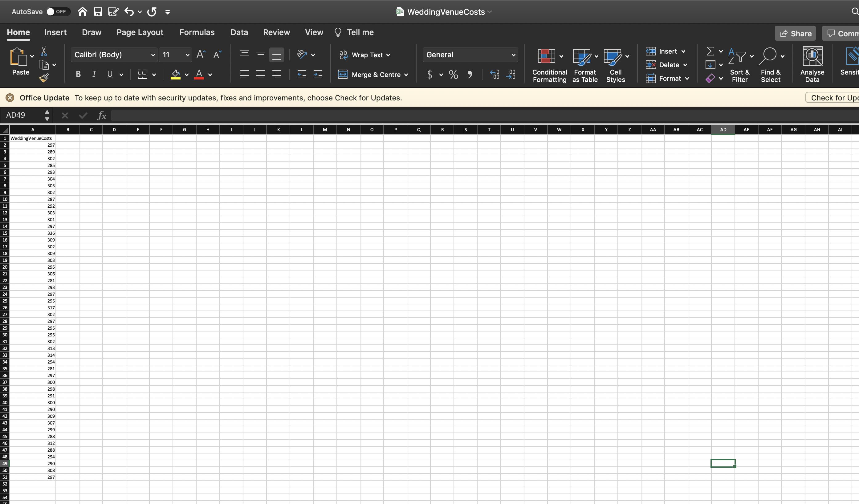Toggle the AutoSave switch on
859x504 pixels.
(x=58, y=12)
